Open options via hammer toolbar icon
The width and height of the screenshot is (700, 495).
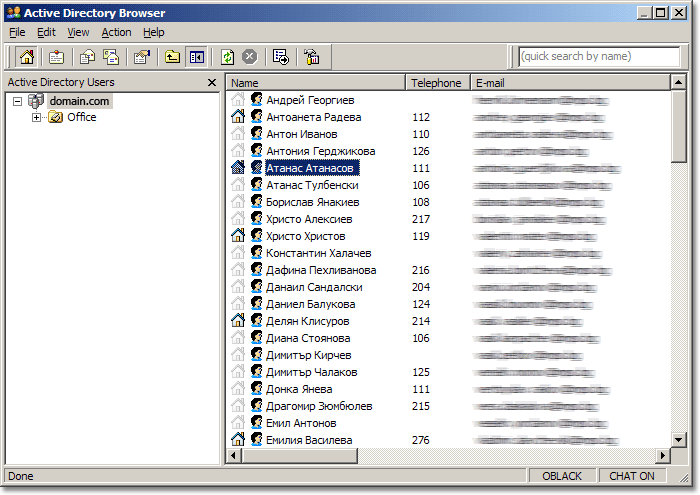tap(312, 57)
